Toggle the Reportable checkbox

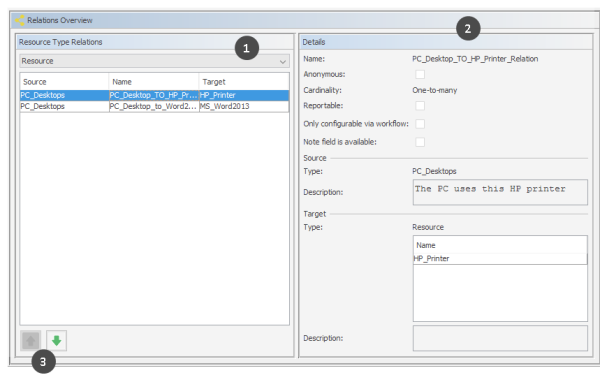point(420,106)
